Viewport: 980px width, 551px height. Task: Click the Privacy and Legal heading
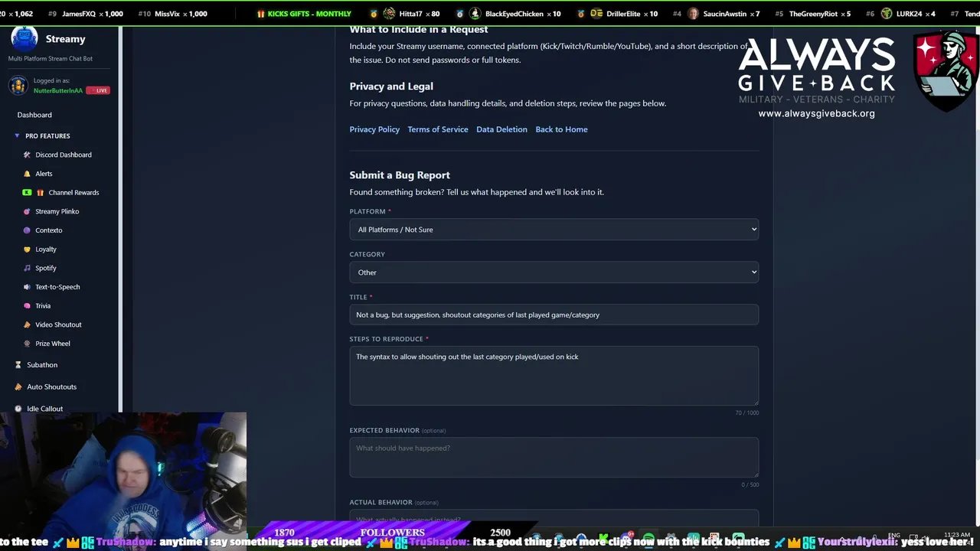pyautogui.click(x=391, y=86)
